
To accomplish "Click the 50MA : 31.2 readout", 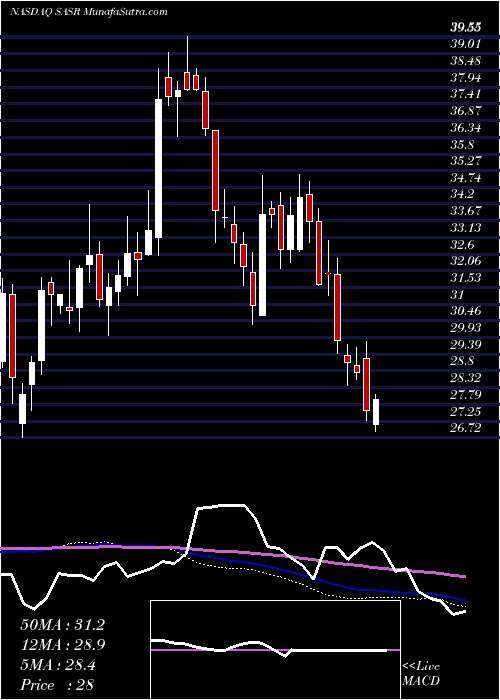I will click(x=62, y=625).
